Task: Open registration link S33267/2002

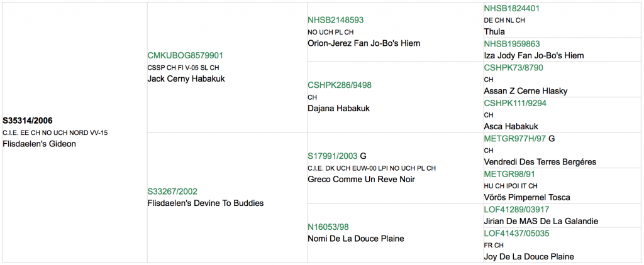Action: 172,192
